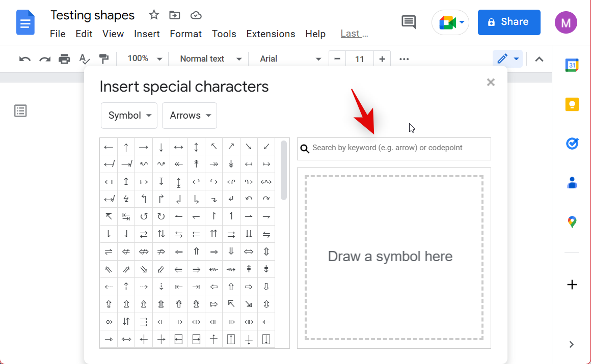Print the document
The image size is (591, 364).
coord(65,59)
